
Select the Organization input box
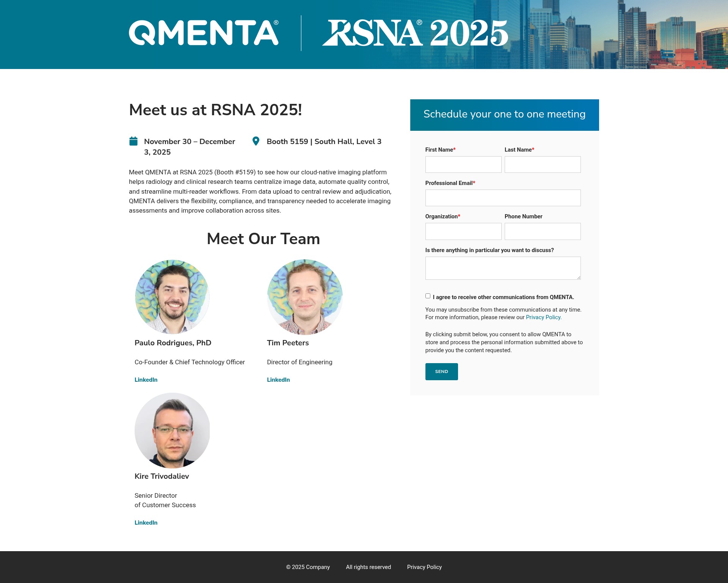tap(463, 231)
